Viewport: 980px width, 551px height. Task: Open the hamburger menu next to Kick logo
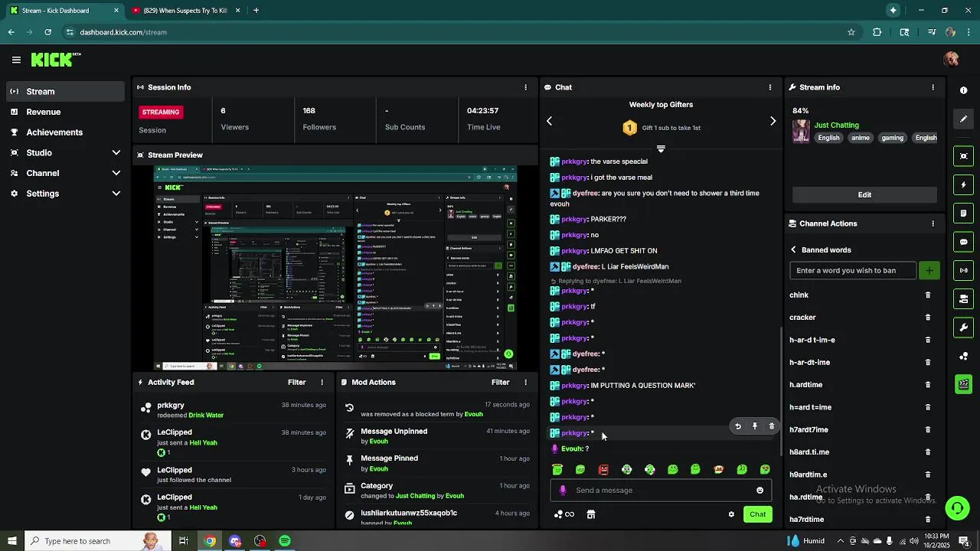pos(16,60)
